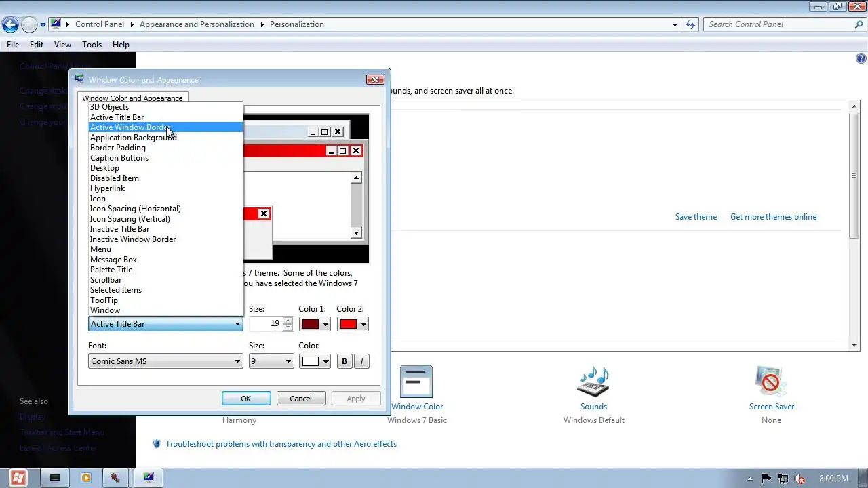
Task: Select Menu in the item list
Action: point(165,249)
